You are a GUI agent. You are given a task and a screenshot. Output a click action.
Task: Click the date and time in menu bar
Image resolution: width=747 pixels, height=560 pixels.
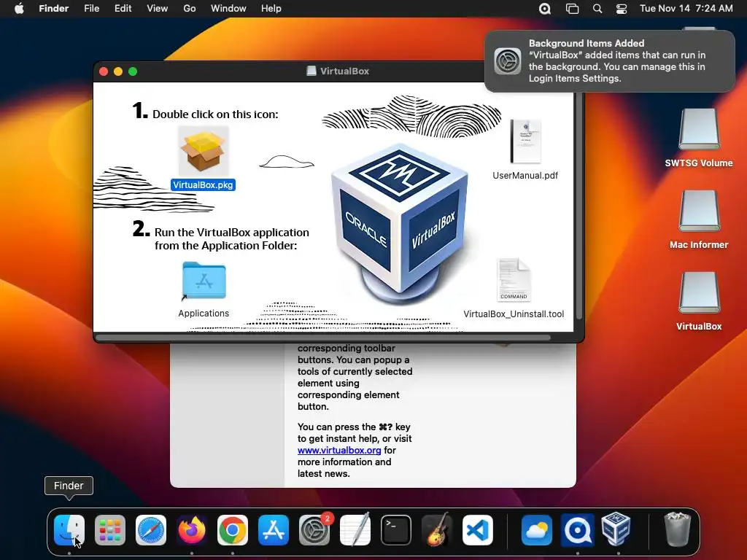point(686,9)
